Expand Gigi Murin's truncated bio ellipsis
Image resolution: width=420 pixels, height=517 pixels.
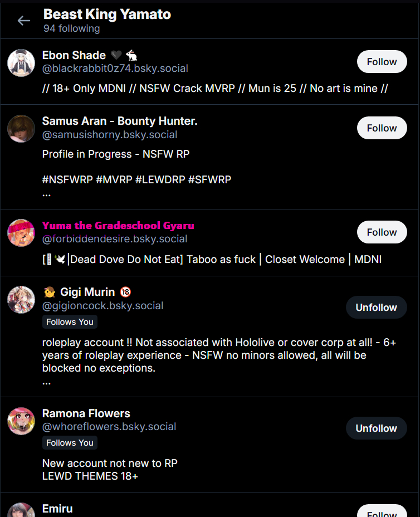[x=46, y=383]
